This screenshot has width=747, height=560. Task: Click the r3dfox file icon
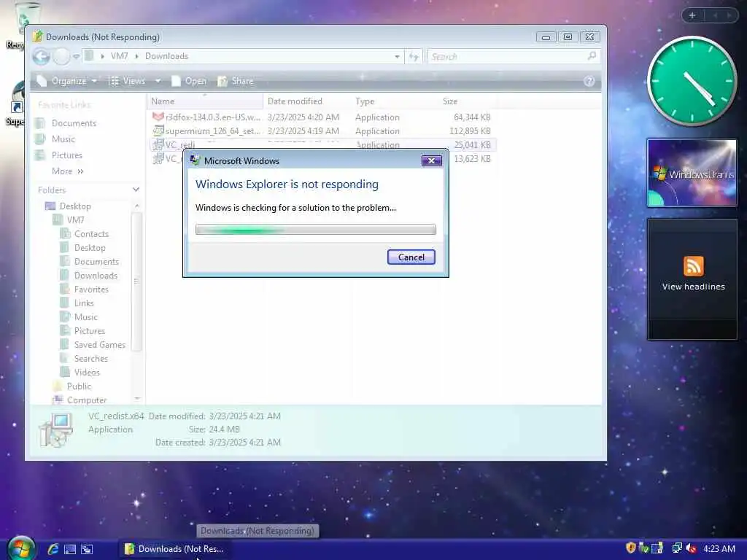(158, 117)
